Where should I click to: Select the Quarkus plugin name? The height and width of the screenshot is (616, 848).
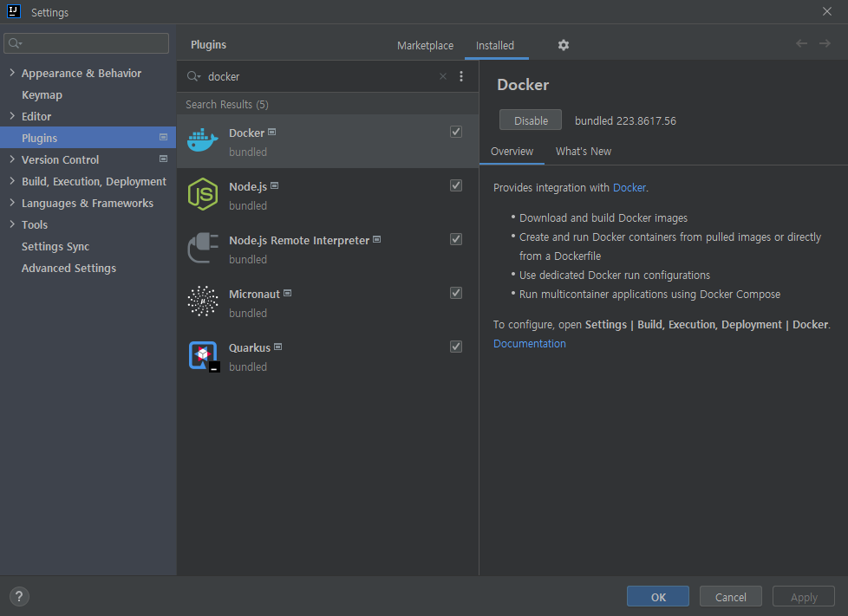pos(250,348)
